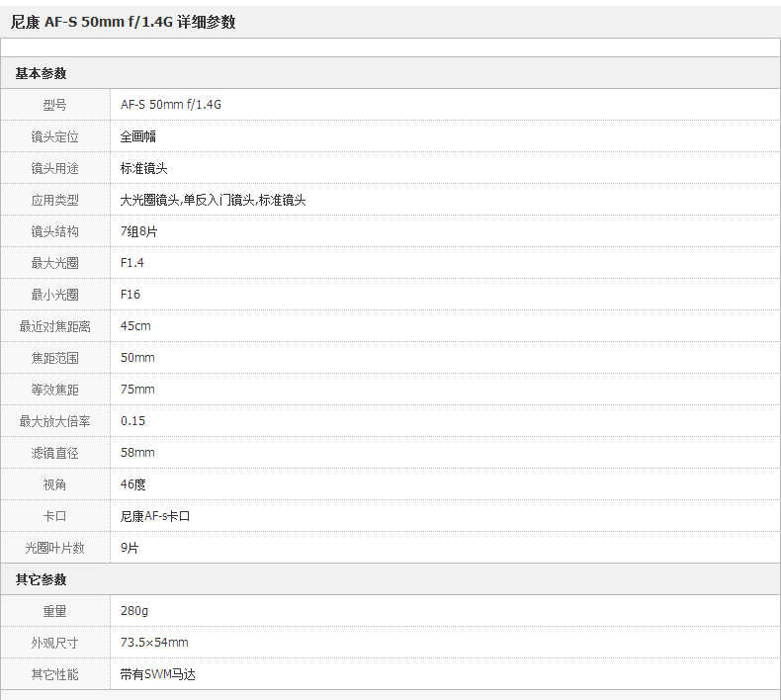Select the value 带有SWM马达
The image size is (781, 700).
158,674
